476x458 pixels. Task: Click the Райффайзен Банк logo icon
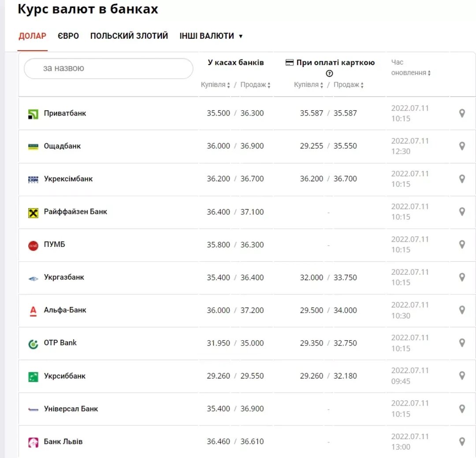click(x=33, y=213)
